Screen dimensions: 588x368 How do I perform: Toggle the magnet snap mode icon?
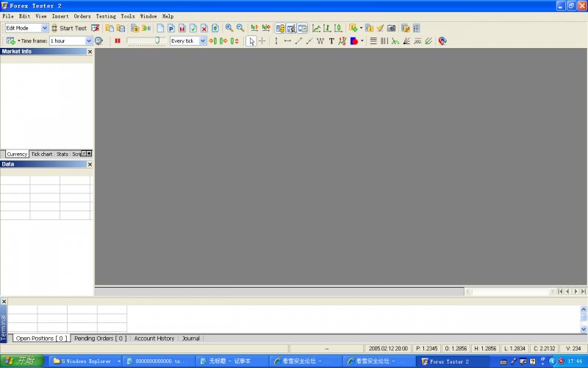tap(442, 41)
